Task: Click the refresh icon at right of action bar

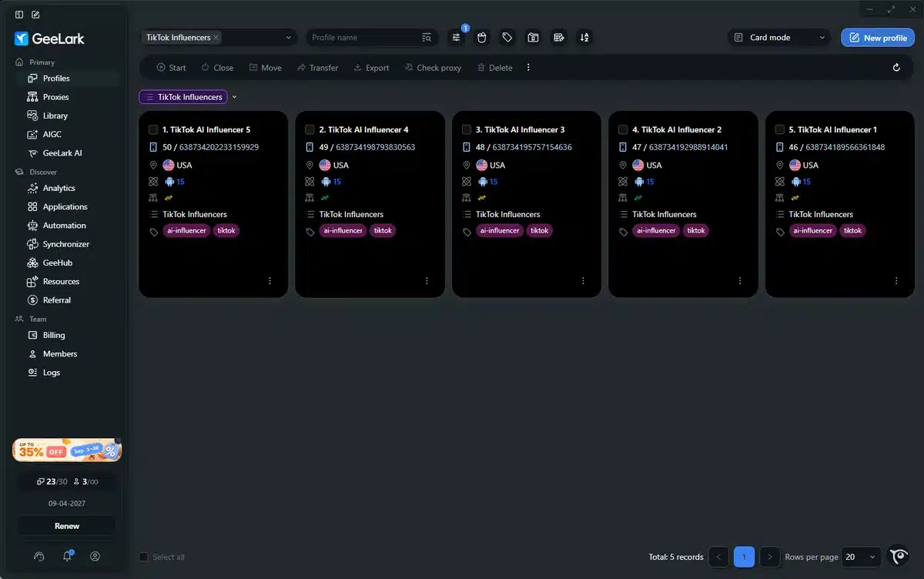Action: click(x=896, y=68)
